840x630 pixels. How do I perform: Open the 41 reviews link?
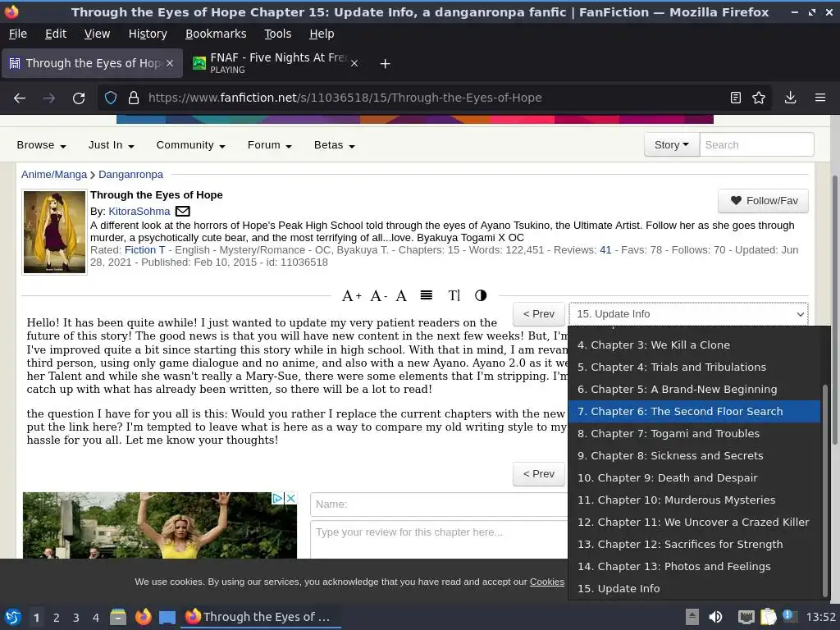coord(605,250)
